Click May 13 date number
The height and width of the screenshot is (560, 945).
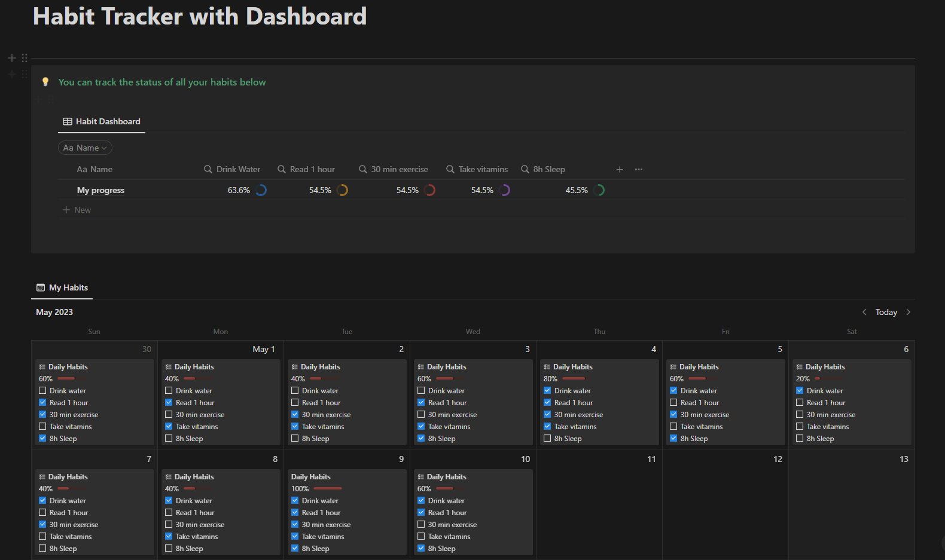pos(904,459)
